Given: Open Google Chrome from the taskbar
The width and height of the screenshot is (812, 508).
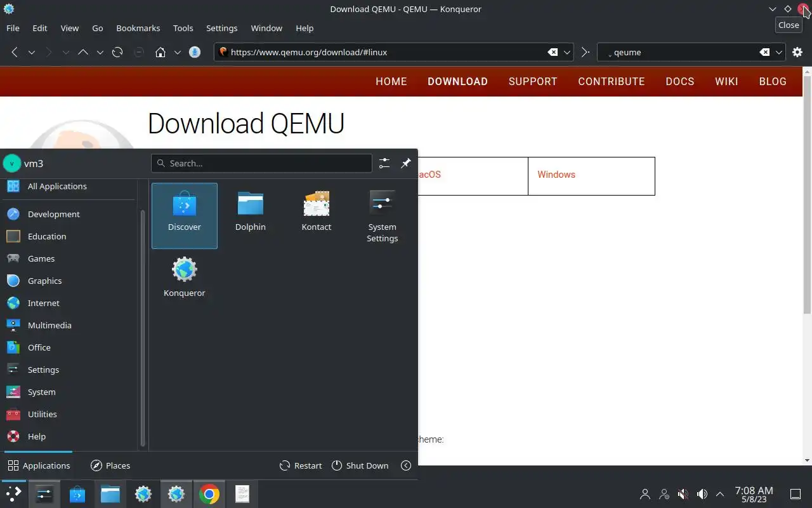Looking at the screenshot, I should [209, 494].
